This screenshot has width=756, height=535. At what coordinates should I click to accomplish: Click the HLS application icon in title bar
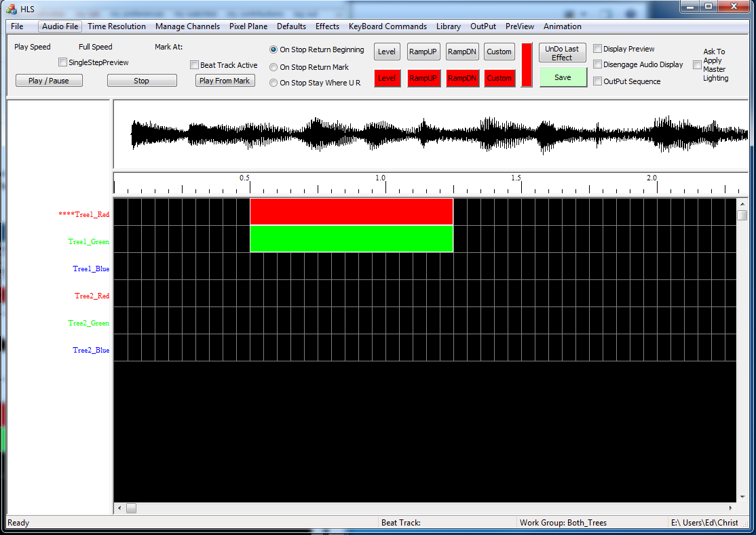click(x=12, y=9)
